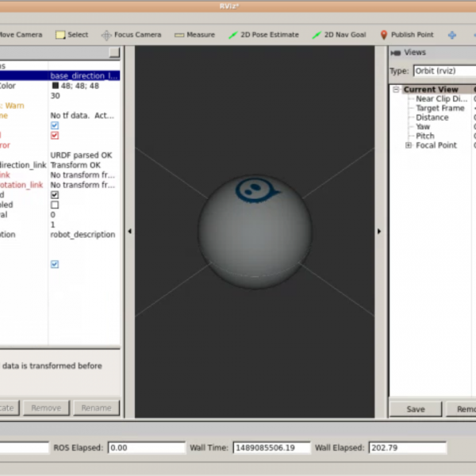This screenshot has height=476, width=476.
Task: Collapse the left panel using the left arrow handle
Action: (x=129, y=232)
